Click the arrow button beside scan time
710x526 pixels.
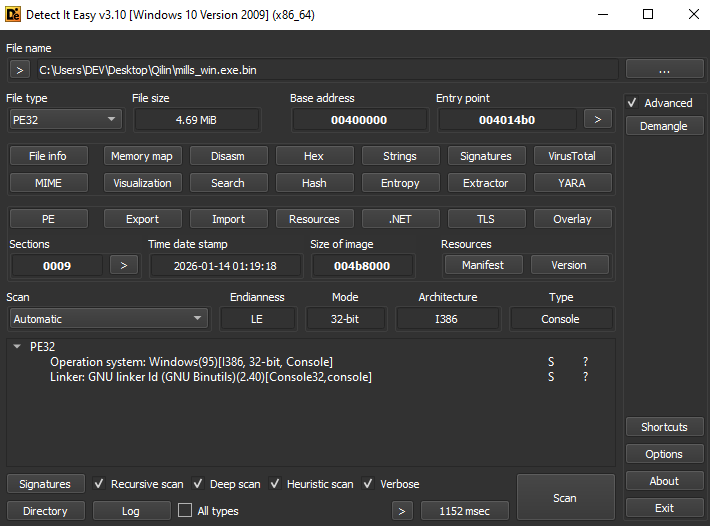[402, 511]
